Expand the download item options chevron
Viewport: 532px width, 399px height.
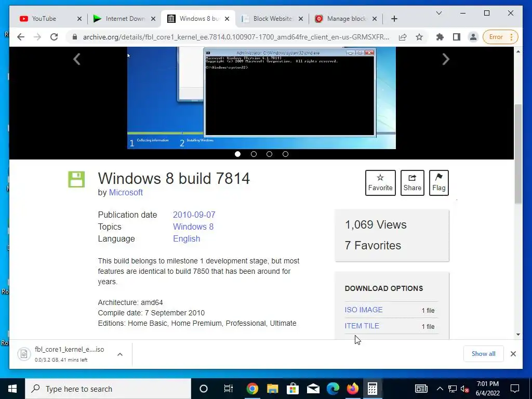120,354
